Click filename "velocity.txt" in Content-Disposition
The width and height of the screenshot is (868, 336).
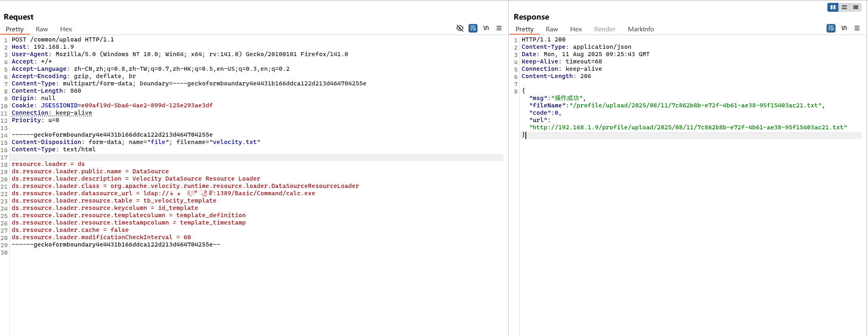235,142
